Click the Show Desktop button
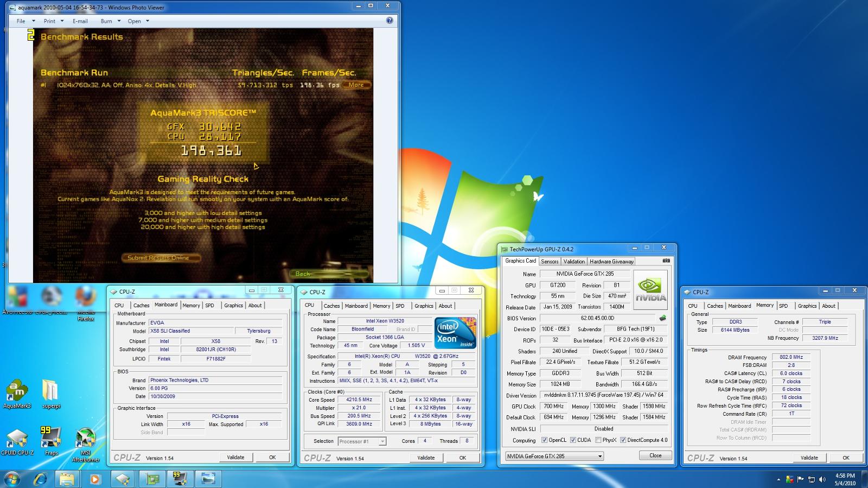The width and height of the screenshot is (868, 488). 864,479
